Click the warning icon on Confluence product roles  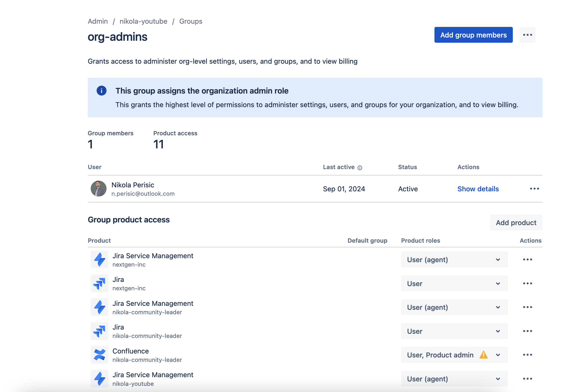pyautogui.click(x=484, y=355)
